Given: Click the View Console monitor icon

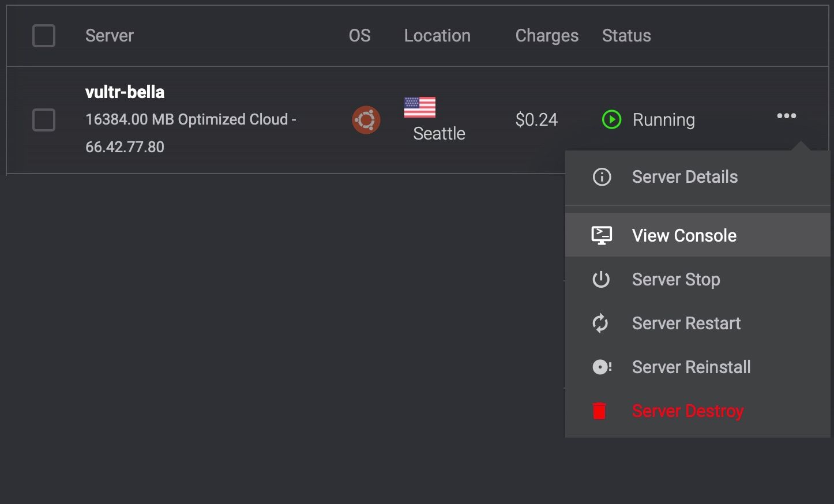Looking at the screenshot, I should click(x=602, y=235).
